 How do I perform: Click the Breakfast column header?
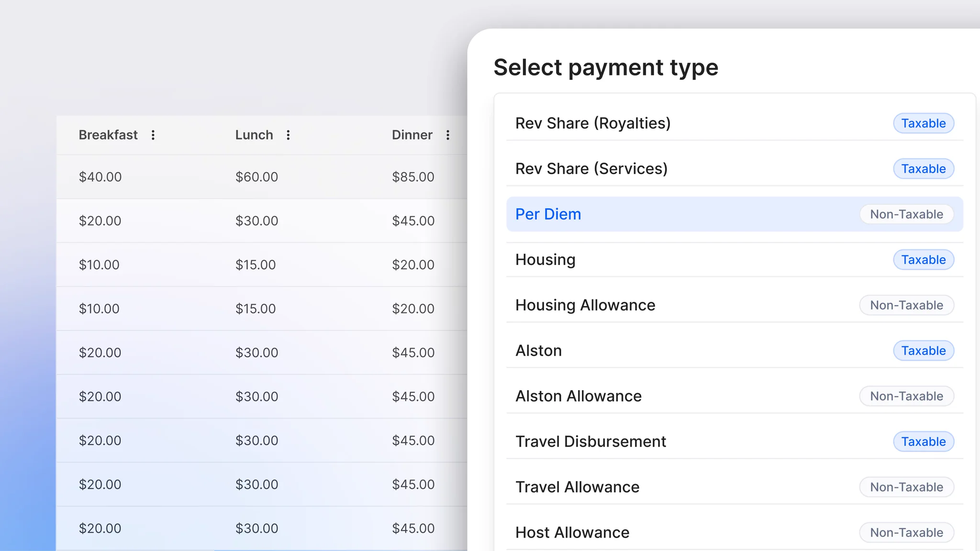(x=108, y=135)
